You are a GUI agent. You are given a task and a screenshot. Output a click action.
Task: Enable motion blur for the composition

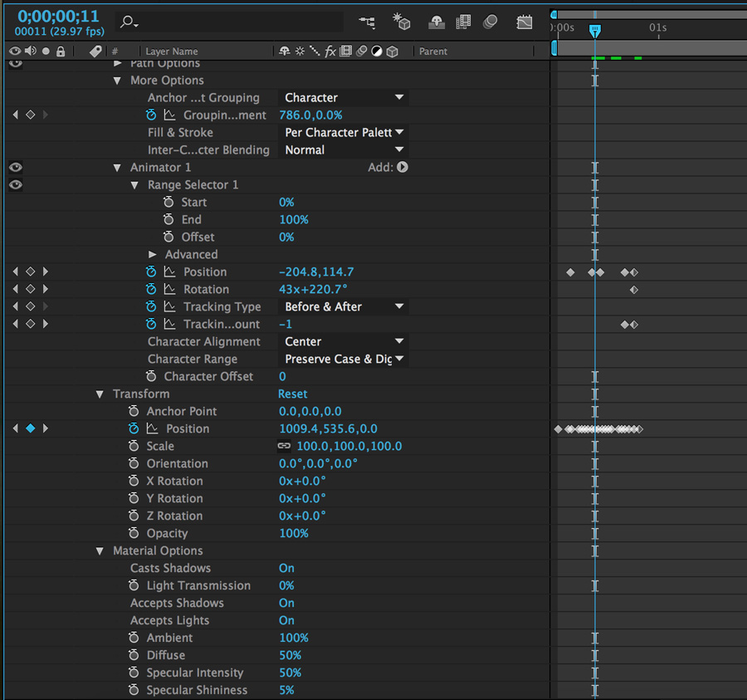tap(490, 22)
